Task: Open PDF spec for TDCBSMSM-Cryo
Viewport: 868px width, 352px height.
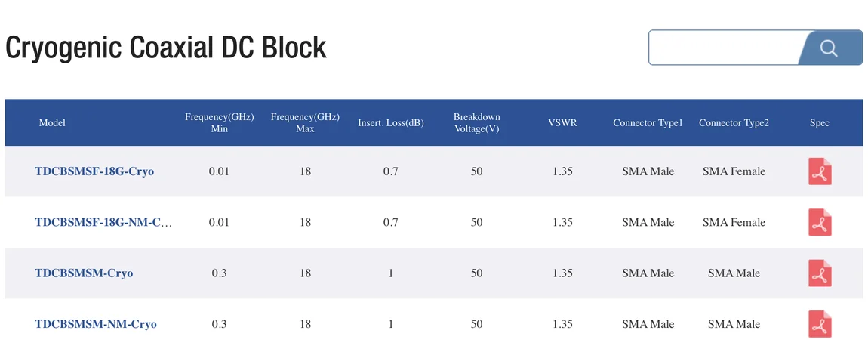Action: (820, 273)
